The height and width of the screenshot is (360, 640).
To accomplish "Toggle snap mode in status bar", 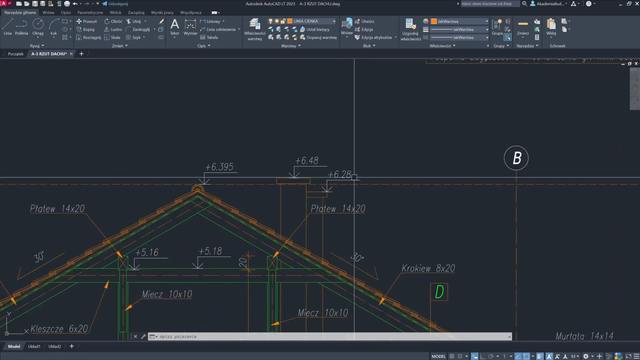I will (460, 356).
